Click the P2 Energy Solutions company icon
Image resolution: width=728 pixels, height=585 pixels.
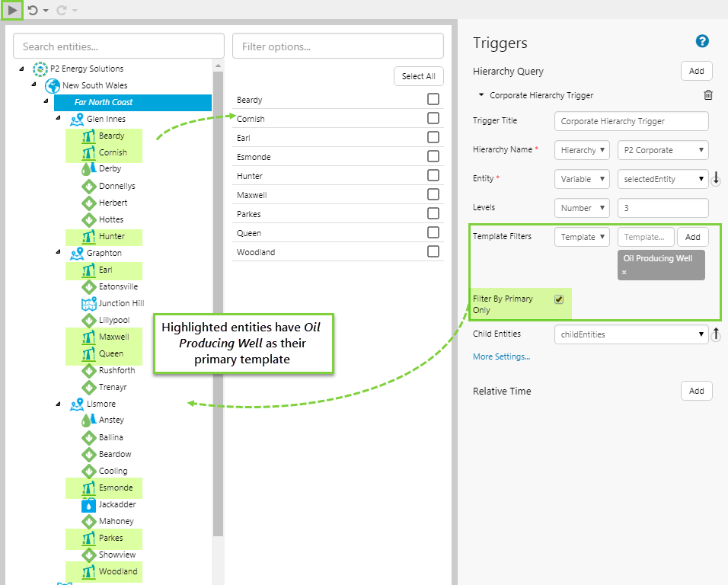click(x=40, y=69)
